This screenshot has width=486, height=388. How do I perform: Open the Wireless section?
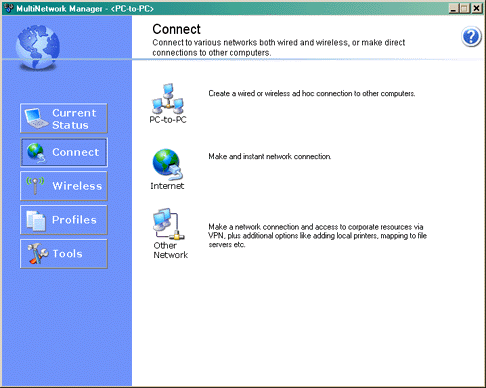(x=64, y=186)
